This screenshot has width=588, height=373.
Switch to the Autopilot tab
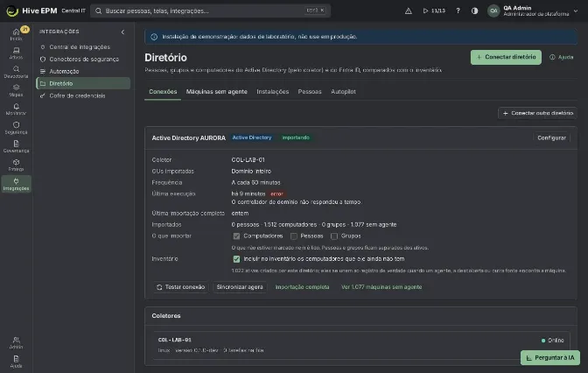pos(343,92)
